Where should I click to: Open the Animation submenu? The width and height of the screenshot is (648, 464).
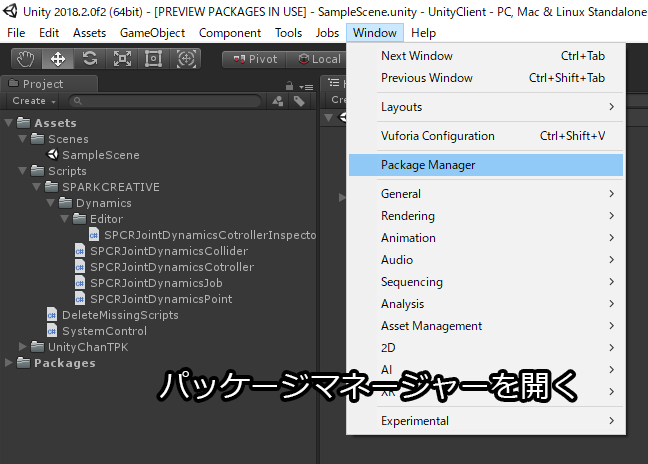click(486, 238)
